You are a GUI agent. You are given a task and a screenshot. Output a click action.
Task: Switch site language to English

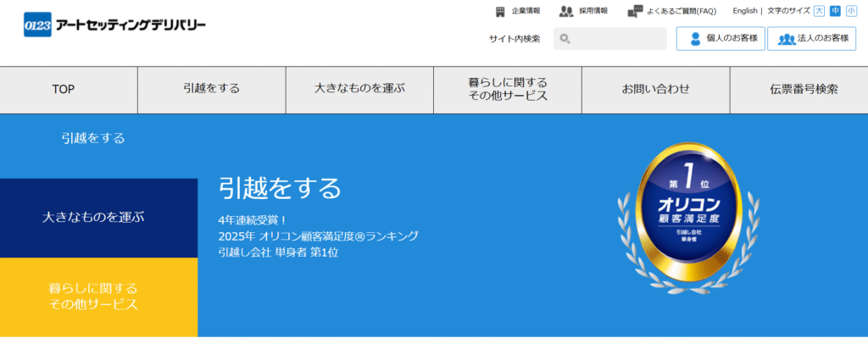pos(744,11)
